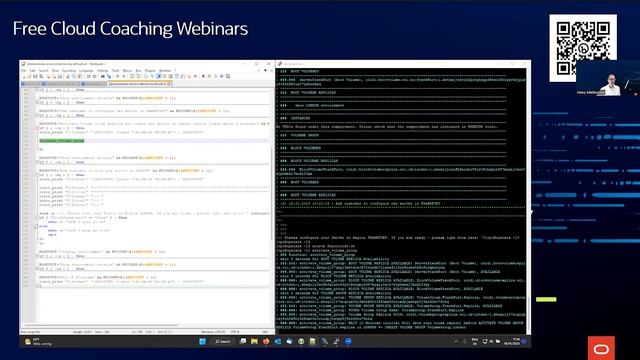Click the Redo toolbar icon

[x=95, y=76]
